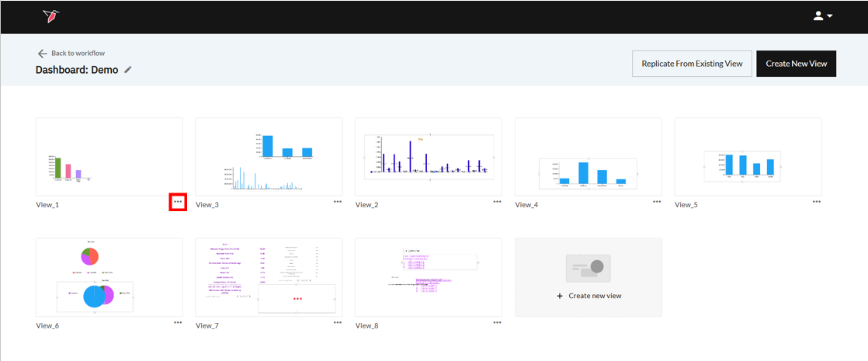The image size is (868, 361).
Task: Open View_2 chart thumbnail
Action: click(x=429, y=157)
